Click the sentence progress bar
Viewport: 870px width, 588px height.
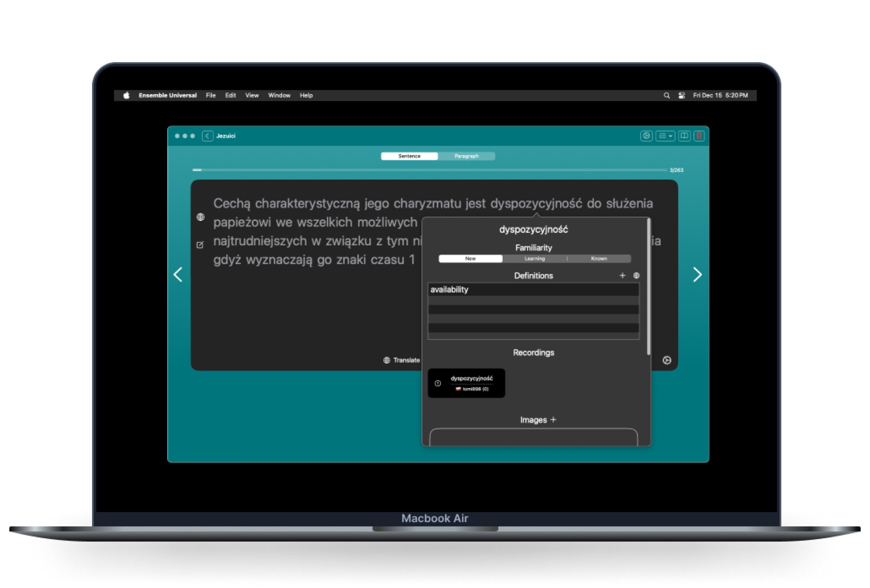coord(430,170)
